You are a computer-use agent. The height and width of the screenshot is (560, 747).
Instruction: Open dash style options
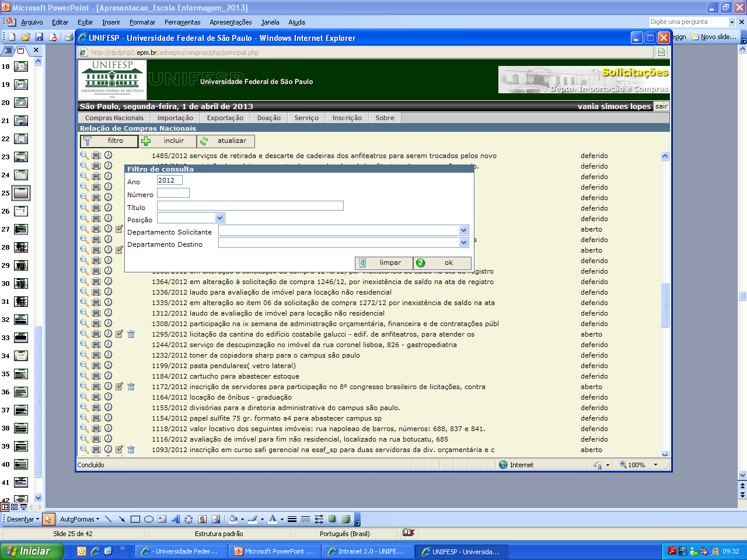click(x=306, y=519)
